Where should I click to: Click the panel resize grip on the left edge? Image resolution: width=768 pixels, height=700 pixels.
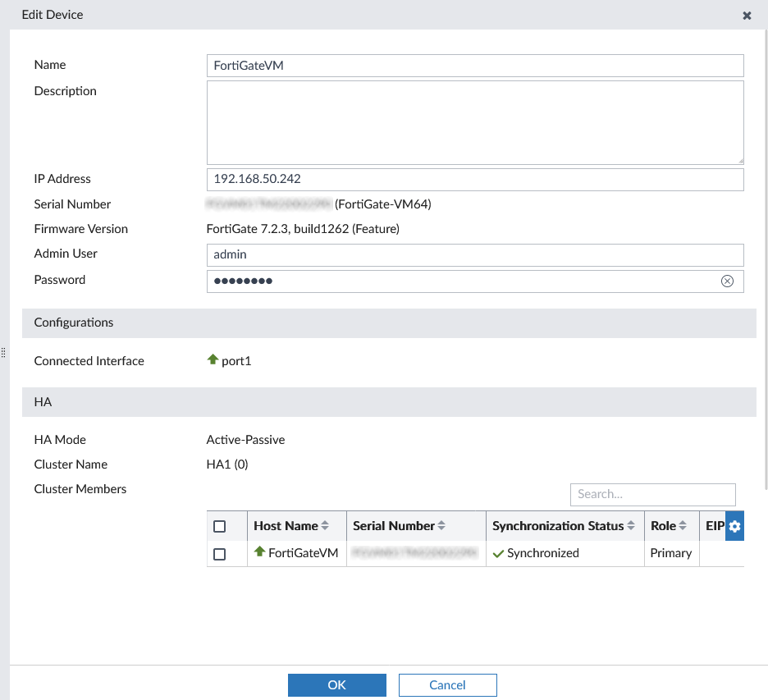[x=3, y=351]
